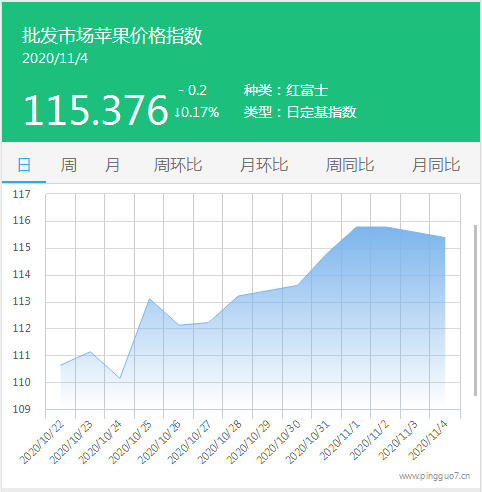Switch to the 月 monthly tab
This screenshot has height=492, width=482.
pos(112,165)
